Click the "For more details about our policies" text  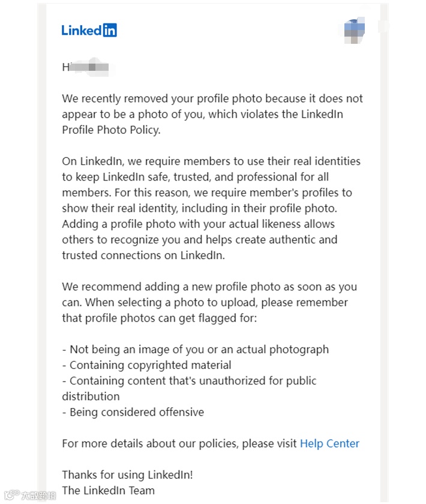click(179, 444)
